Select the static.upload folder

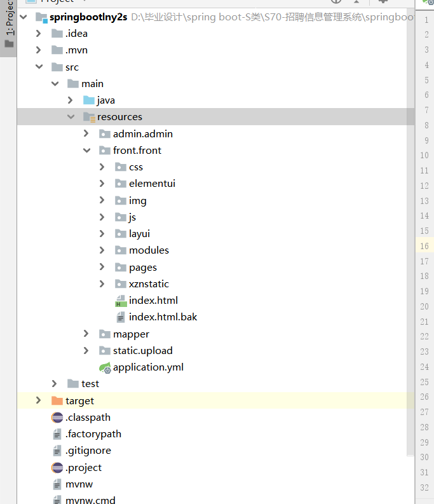point(142,351)
